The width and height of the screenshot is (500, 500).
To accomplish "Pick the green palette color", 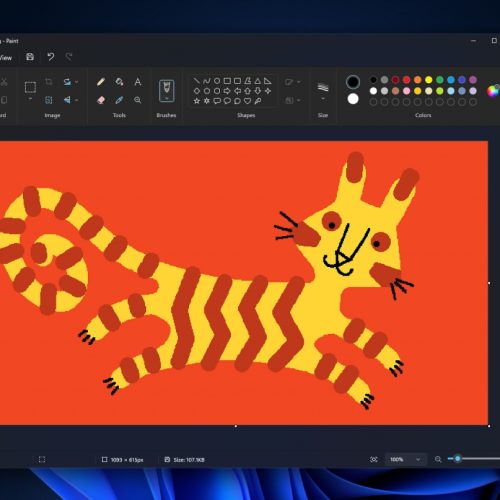I will tap(440, 80).
